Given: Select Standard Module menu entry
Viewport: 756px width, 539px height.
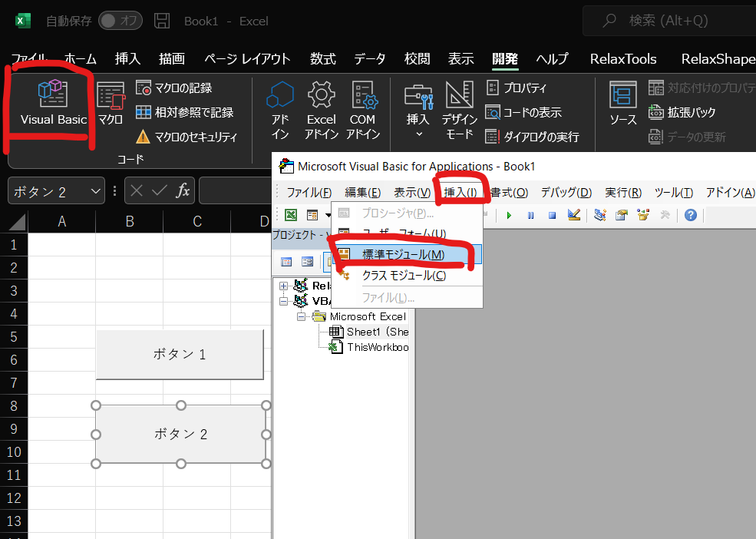Looking at the screenshot, I should pos(403,254).
